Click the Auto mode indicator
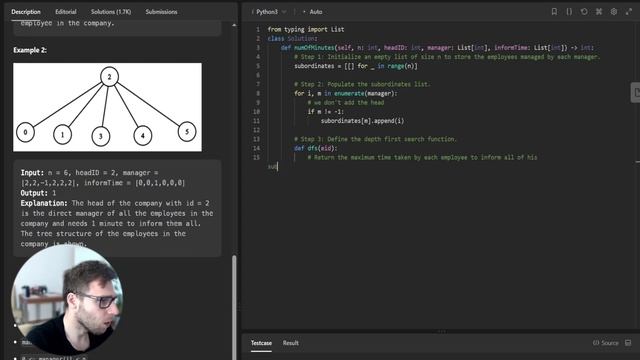This screenshot has width=640, height=360. click(x=313, y=12)
